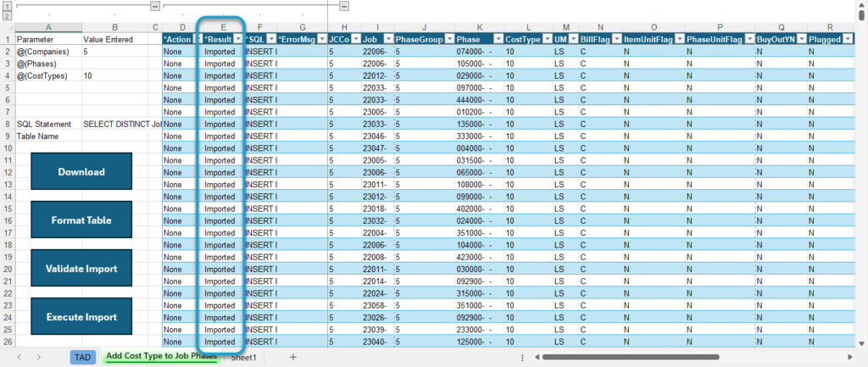Select column A header
Image resolution: width=868 pixels, height=367 pixels.
(48, 27)
